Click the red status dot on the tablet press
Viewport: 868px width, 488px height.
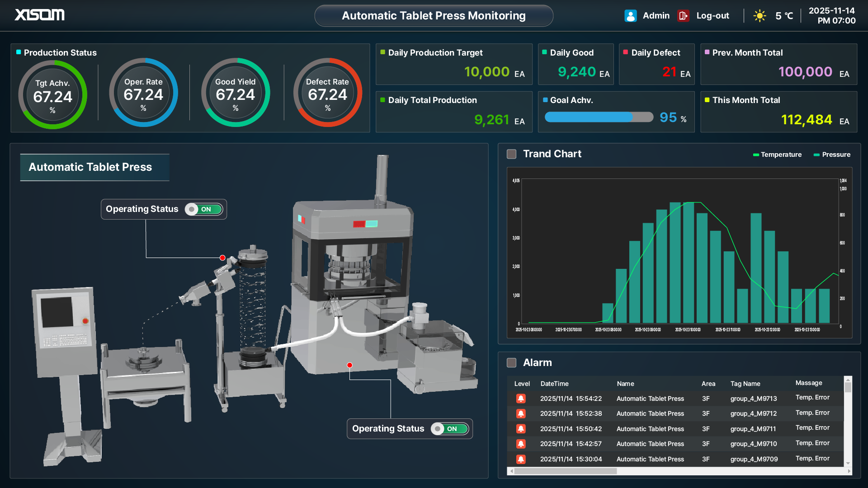tap(349, 364)
